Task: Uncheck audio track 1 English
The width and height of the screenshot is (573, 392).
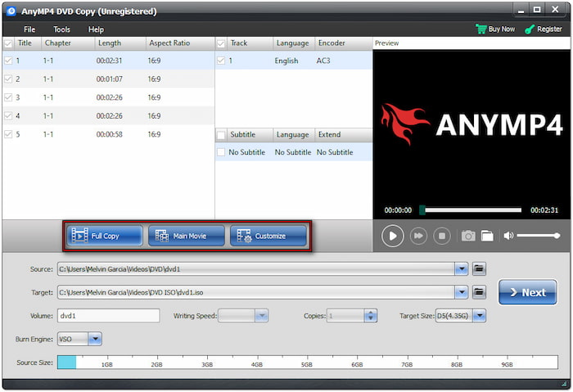Action: coord(220,61)
